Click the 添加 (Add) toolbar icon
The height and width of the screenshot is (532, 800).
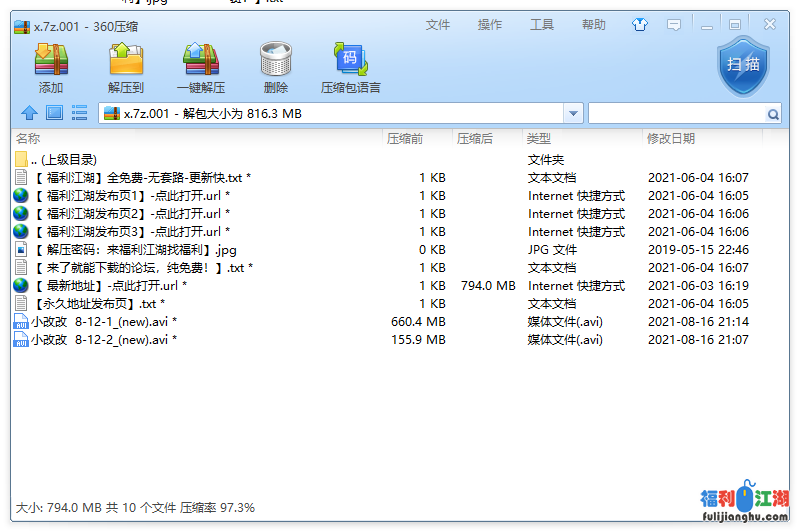[50, 68]
